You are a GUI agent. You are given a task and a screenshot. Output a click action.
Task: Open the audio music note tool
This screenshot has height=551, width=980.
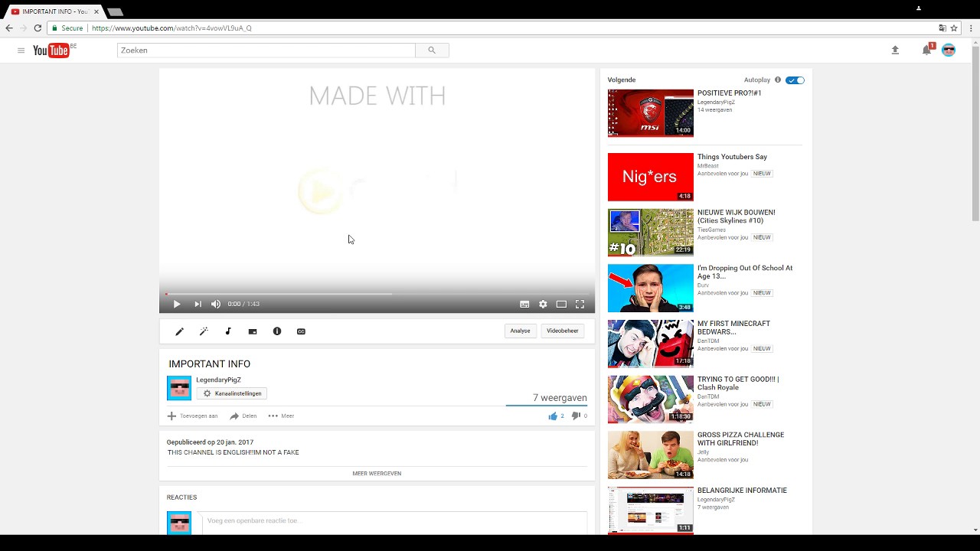[228, 331]
